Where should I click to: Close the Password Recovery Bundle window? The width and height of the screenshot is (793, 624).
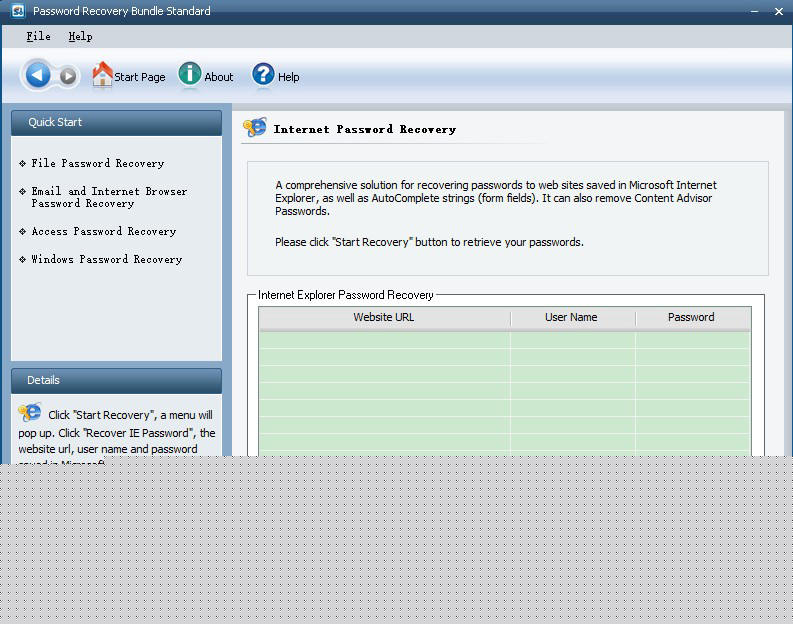(779, 11)
